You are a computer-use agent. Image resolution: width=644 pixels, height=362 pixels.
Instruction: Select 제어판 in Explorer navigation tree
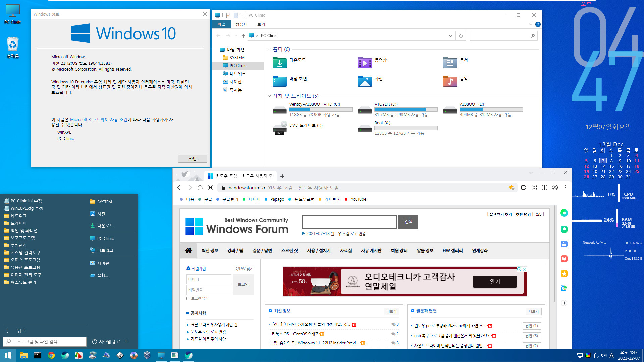coord(235,82)
